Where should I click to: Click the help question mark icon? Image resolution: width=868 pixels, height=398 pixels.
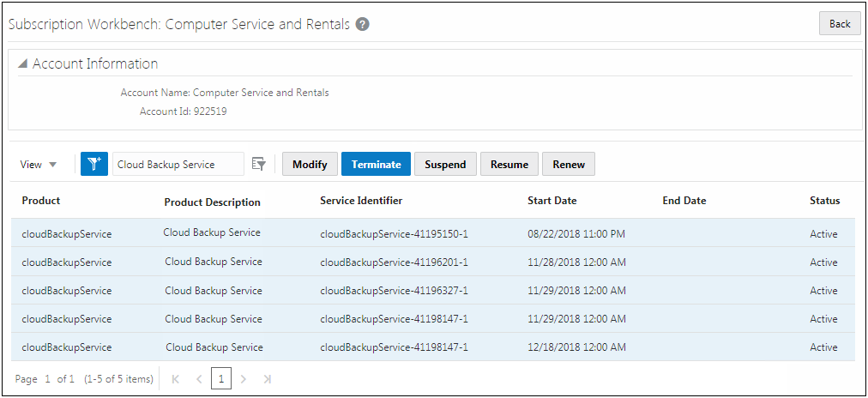point(363,24)
